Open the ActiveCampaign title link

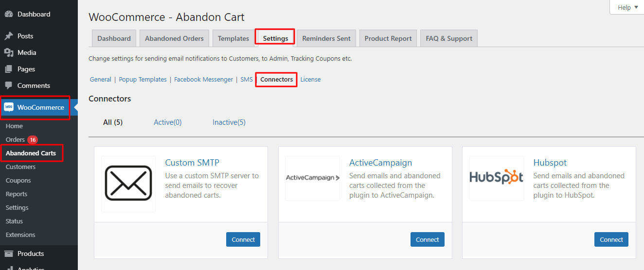point(380,163)
